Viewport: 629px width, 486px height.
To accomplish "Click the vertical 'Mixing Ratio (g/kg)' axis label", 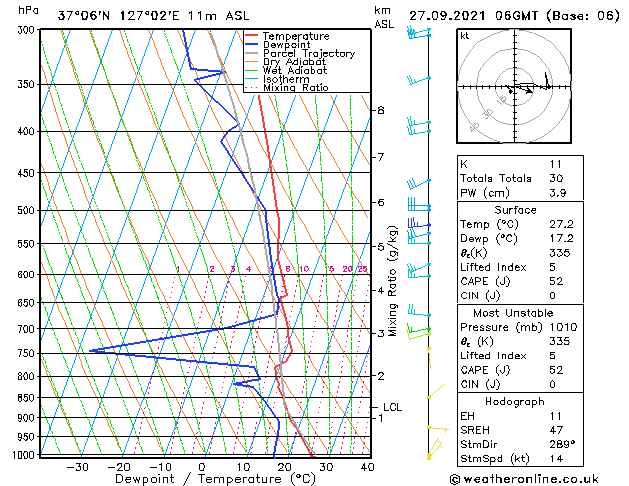I will [x=392, y=281].
